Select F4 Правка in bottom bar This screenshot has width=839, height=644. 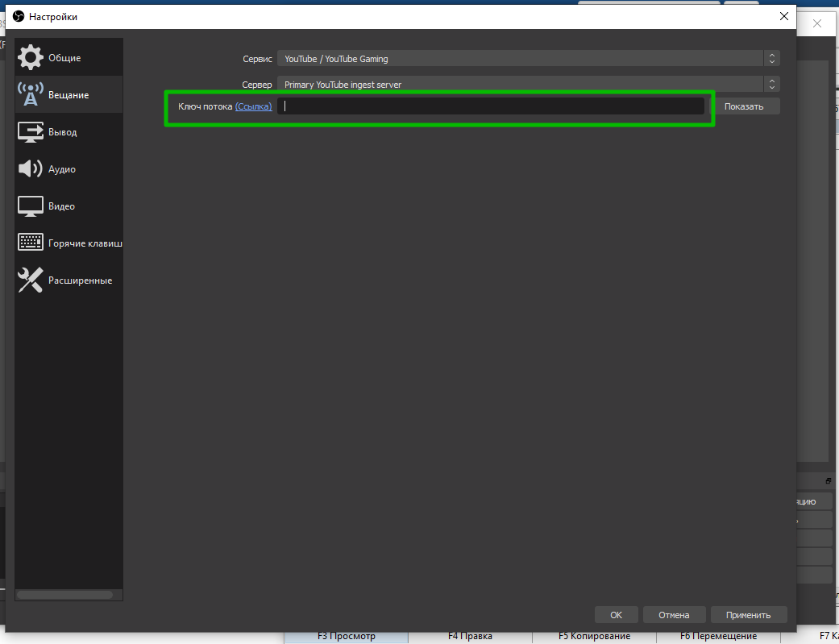click(470, 636)
